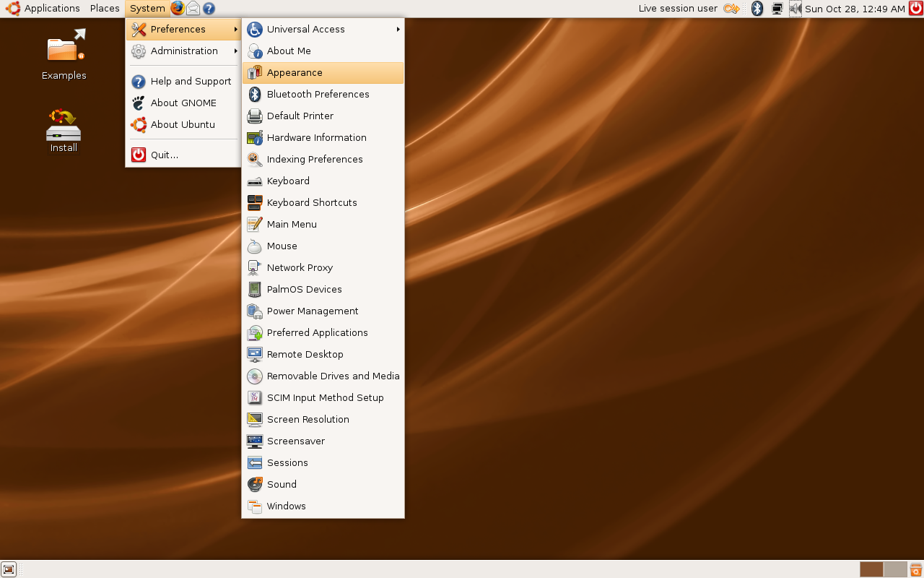
Task: Select the Preferences menu entry
Action: (183, 29)
